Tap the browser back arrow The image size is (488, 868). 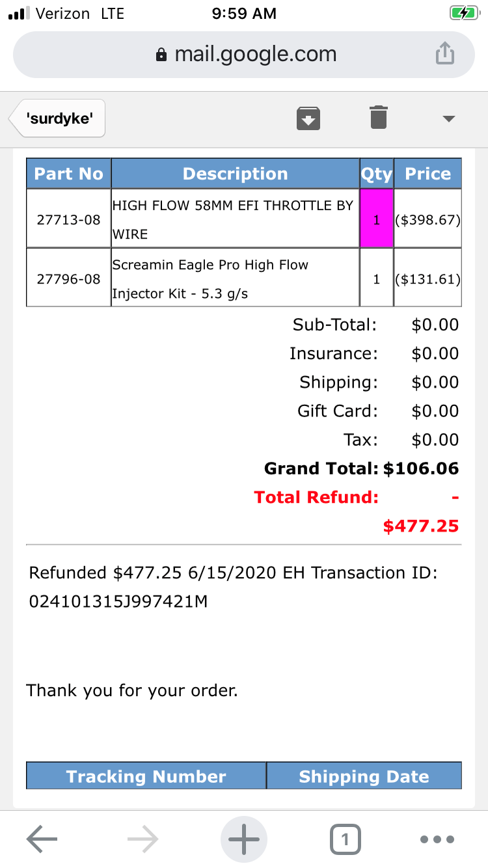(x=42, y=839)
